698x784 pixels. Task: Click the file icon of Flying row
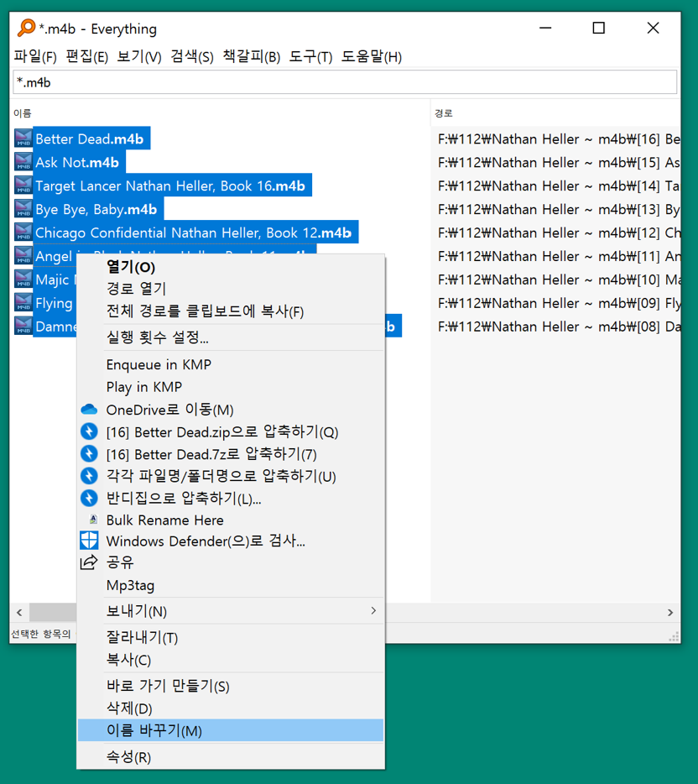coord(23,303)
